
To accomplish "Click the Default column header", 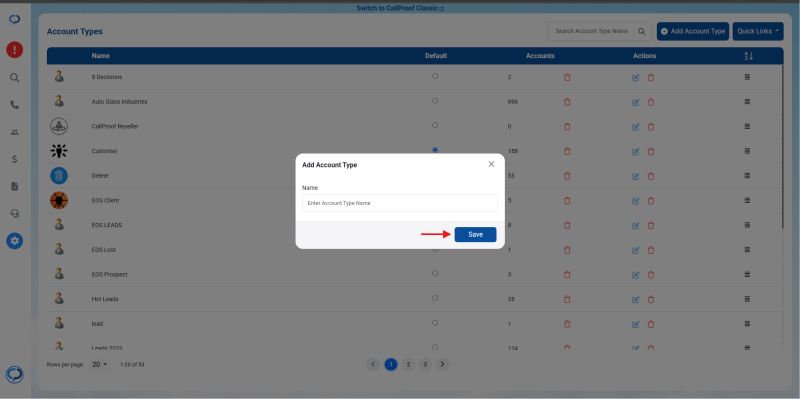I will click(x=436, y=56).
